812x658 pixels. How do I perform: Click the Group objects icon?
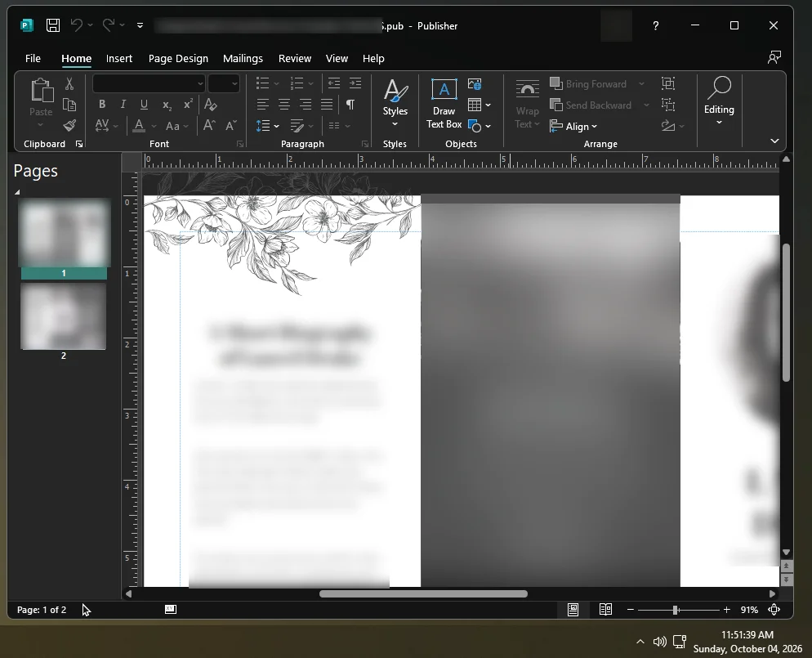[668, 83]
